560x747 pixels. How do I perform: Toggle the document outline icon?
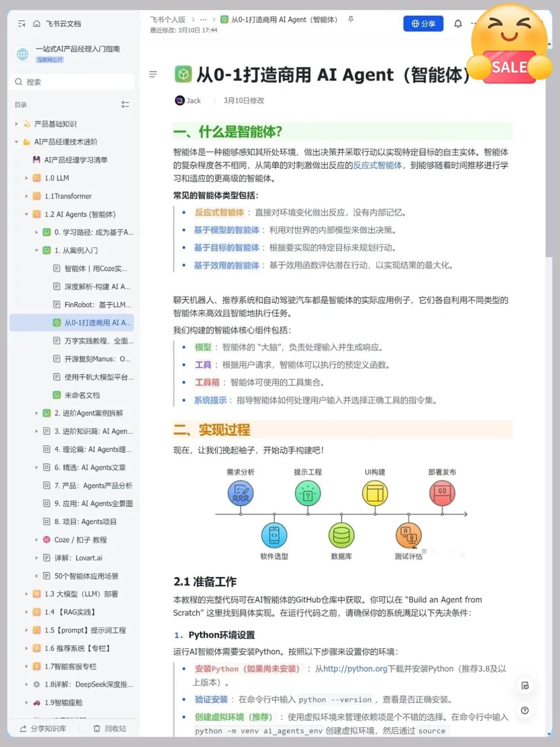tap(153, 75)
